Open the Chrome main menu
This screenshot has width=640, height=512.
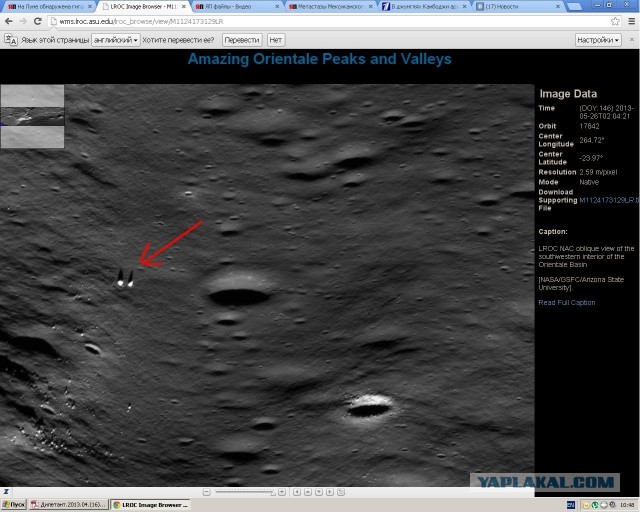click(631, 22)
